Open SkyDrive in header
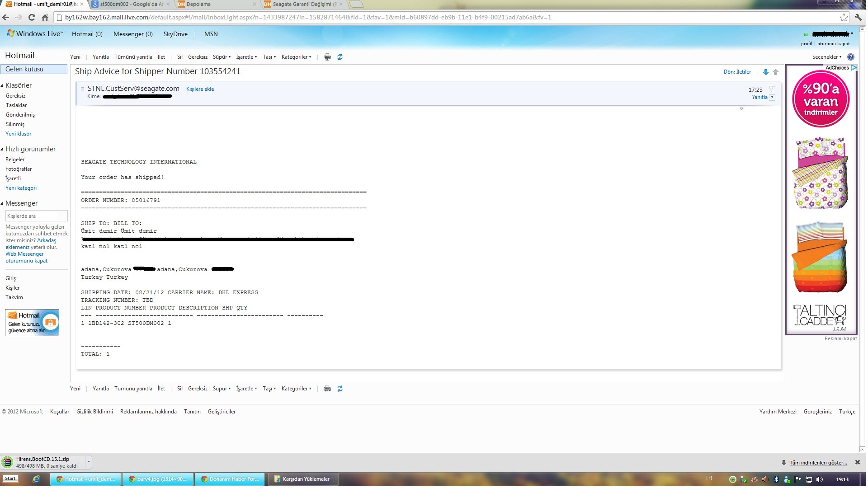 click(176, 34)
